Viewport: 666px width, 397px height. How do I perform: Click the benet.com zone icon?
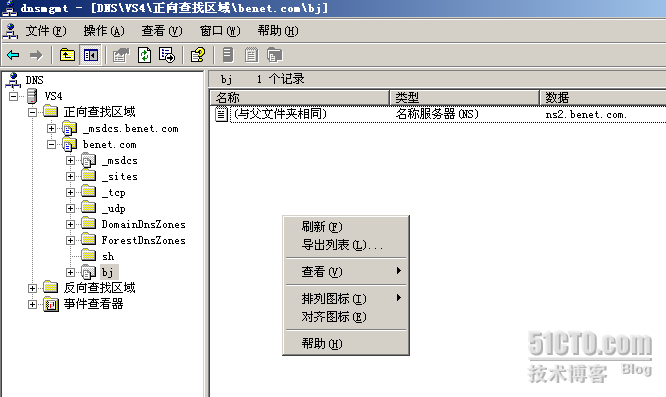pyautogui.click(x=69, y=144)
